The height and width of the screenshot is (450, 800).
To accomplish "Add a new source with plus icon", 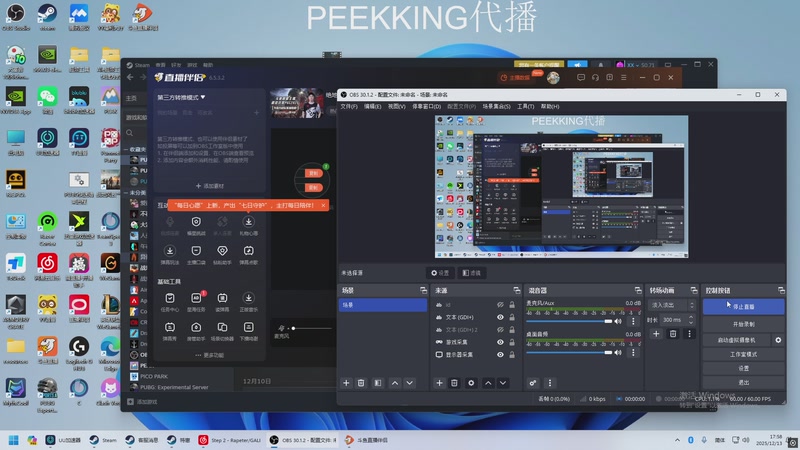I will coord(439,383).
